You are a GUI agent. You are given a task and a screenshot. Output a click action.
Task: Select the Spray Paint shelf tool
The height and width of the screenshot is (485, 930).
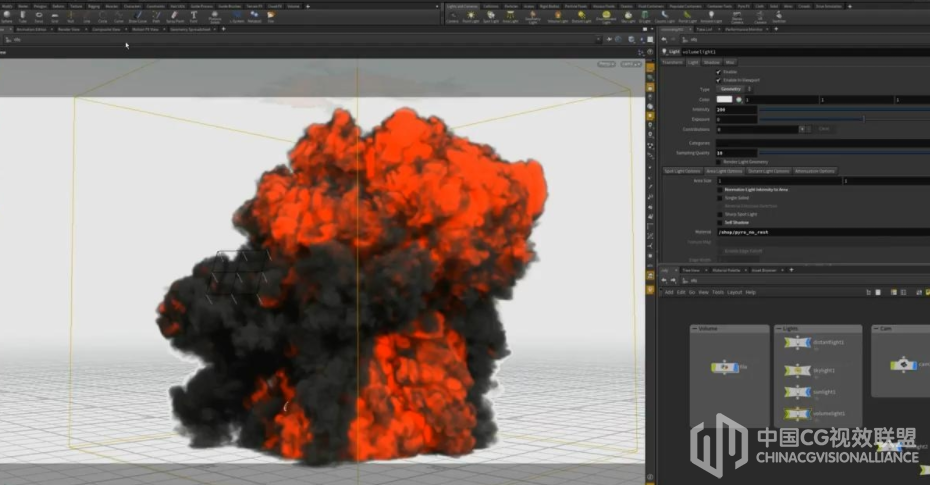[174, 17]
